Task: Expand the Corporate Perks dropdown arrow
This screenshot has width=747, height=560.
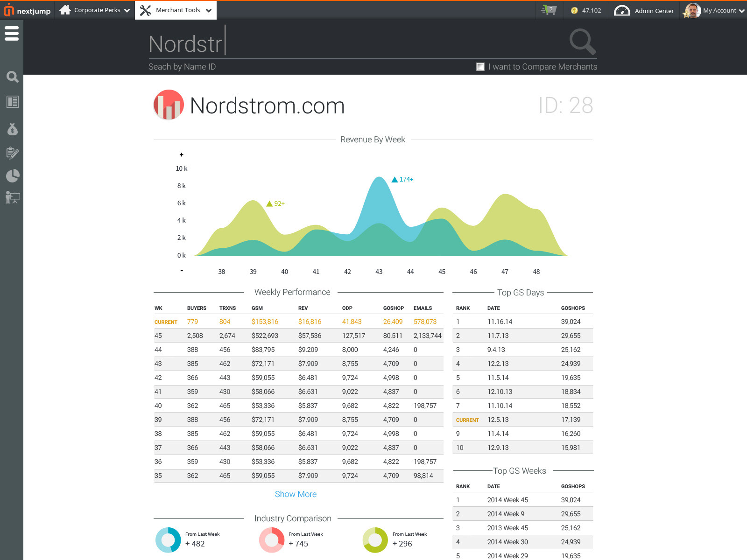Action: click(127, 10)
